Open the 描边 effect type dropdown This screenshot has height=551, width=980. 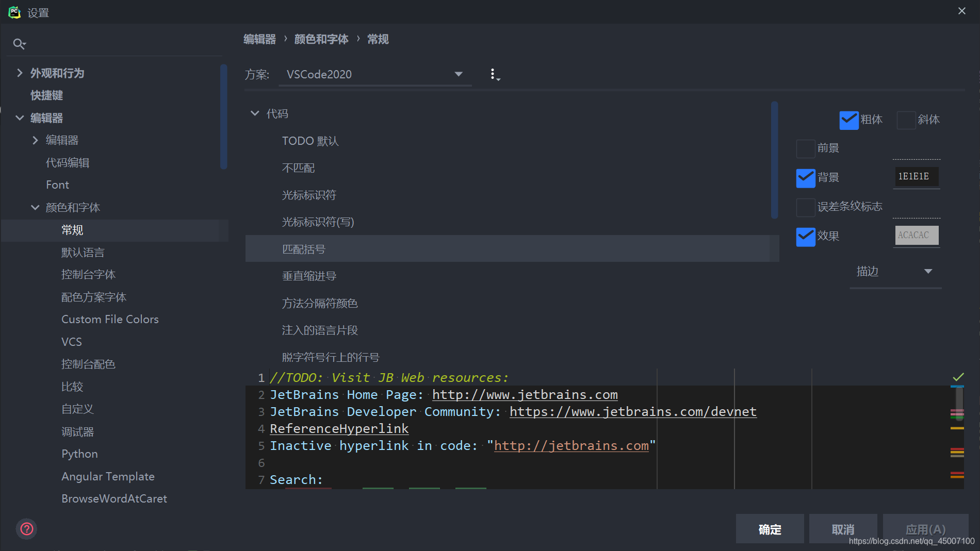[895, 272]
